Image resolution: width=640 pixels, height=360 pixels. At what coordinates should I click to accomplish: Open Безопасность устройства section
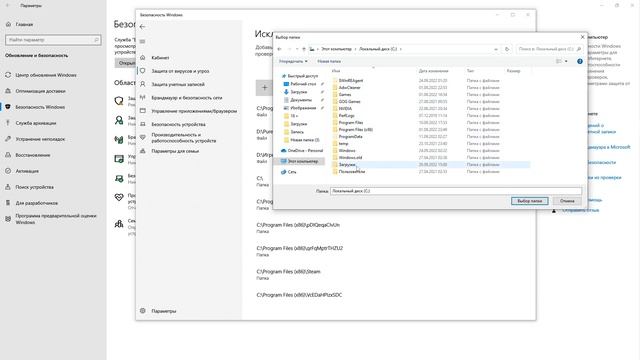point(178,124)
